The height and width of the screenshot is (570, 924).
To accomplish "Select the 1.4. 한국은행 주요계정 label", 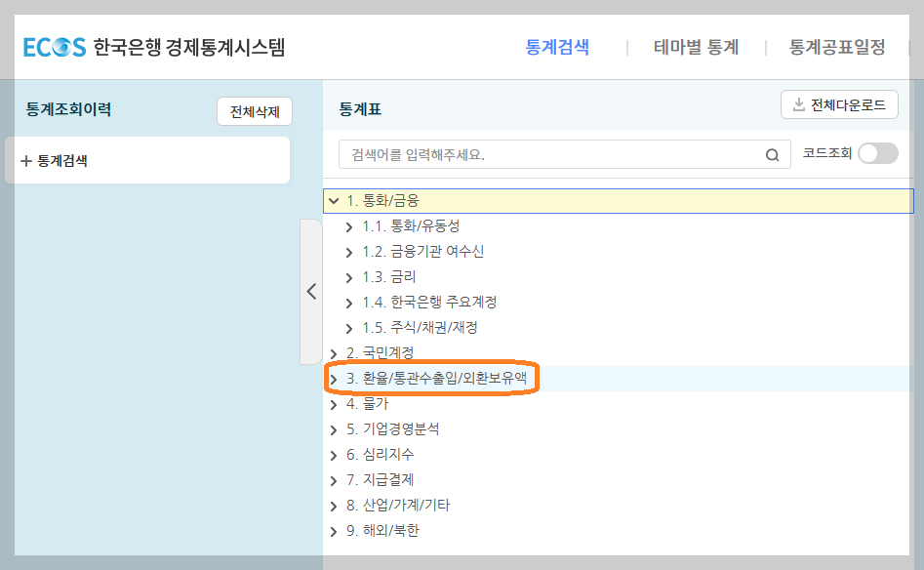I will 429,303.
